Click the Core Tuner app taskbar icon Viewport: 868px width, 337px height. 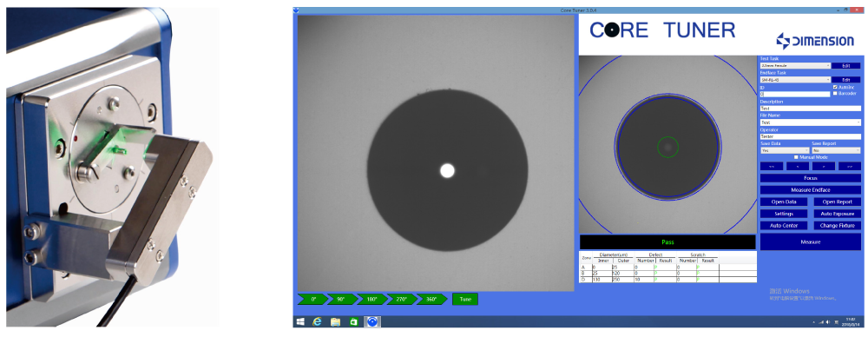click(372, 321)
